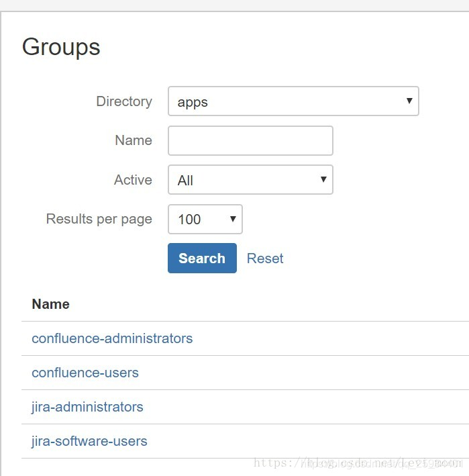The image size is (469, 476).
Task: Open the Results per page dropdown
Action: click(x=205, y=219)
